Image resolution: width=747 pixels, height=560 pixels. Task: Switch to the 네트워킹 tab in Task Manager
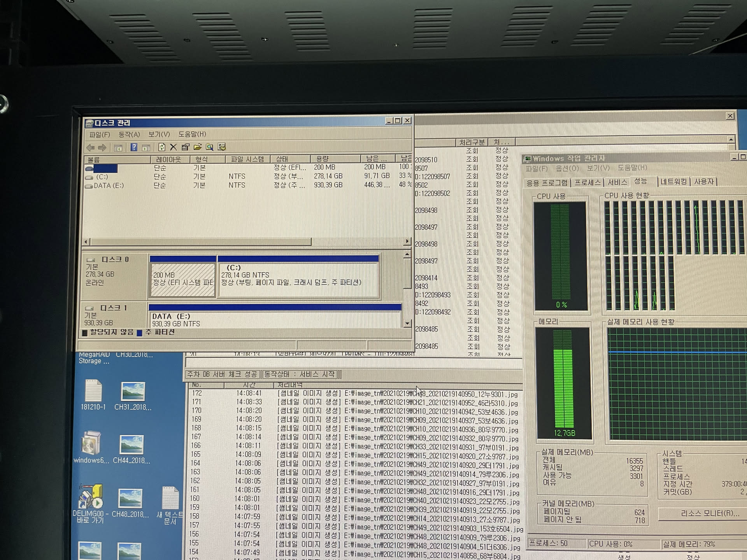pyautogui.click(x=673, y=182)
